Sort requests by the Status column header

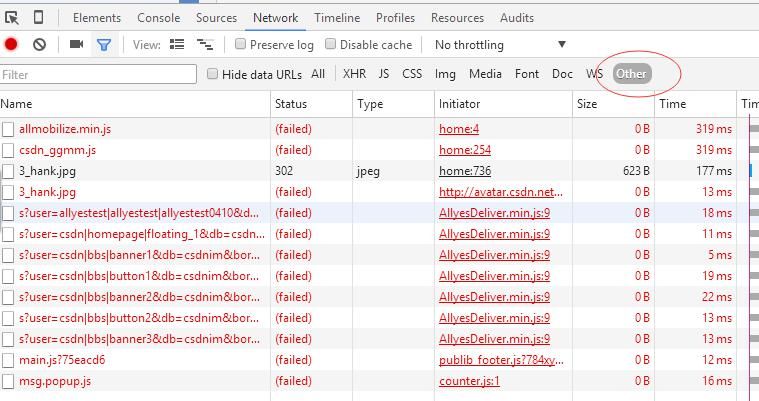(x=291, y=104)
